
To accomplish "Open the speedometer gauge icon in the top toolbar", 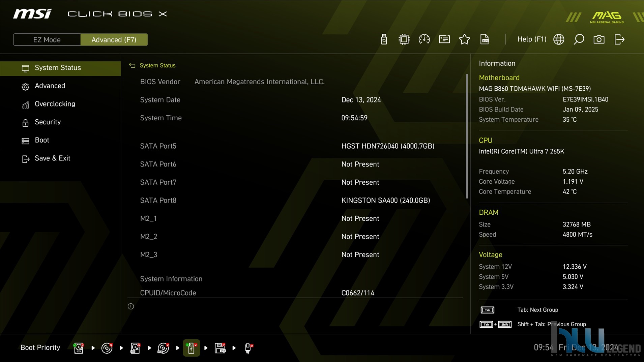I will tap(424, 39).
